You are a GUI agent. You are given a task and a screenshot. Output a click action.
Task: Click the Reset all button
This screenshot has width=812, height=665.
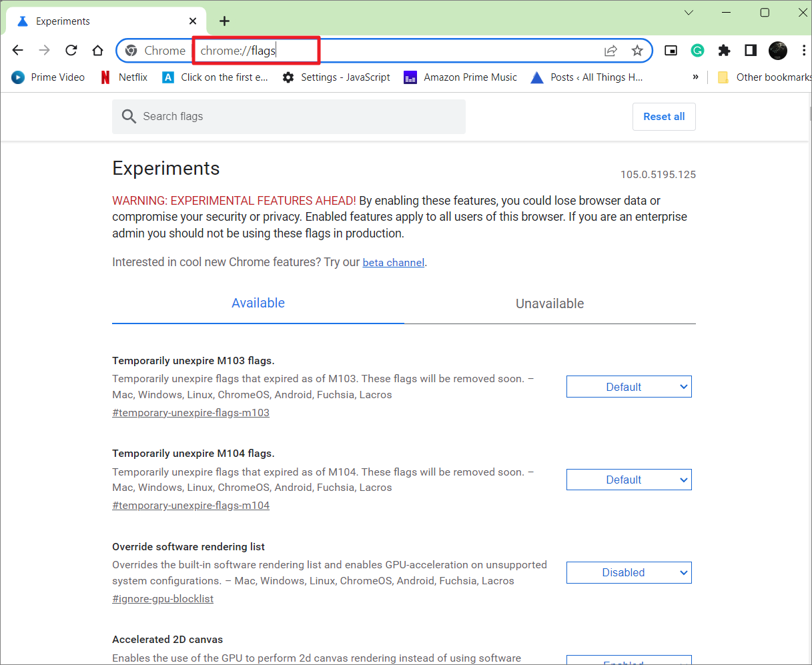(x=664, y=117)
